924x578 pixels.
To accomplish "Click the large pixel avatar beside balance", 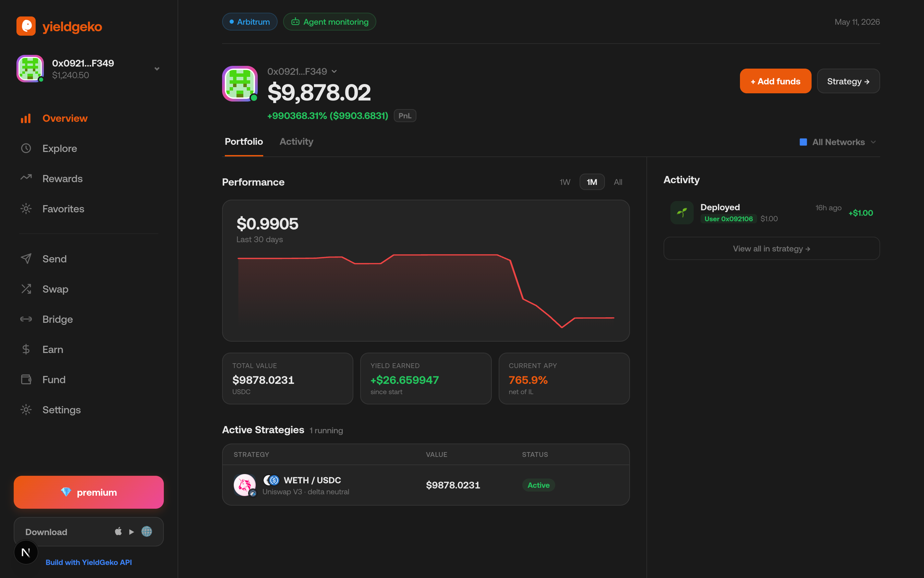I will pos(240,84).
